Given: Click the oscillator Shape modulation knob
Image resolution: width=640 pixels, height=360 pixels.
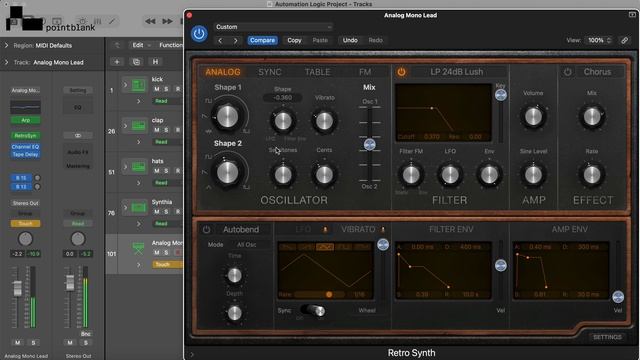Looking at the screenshot, I should [x=283, y=121].
